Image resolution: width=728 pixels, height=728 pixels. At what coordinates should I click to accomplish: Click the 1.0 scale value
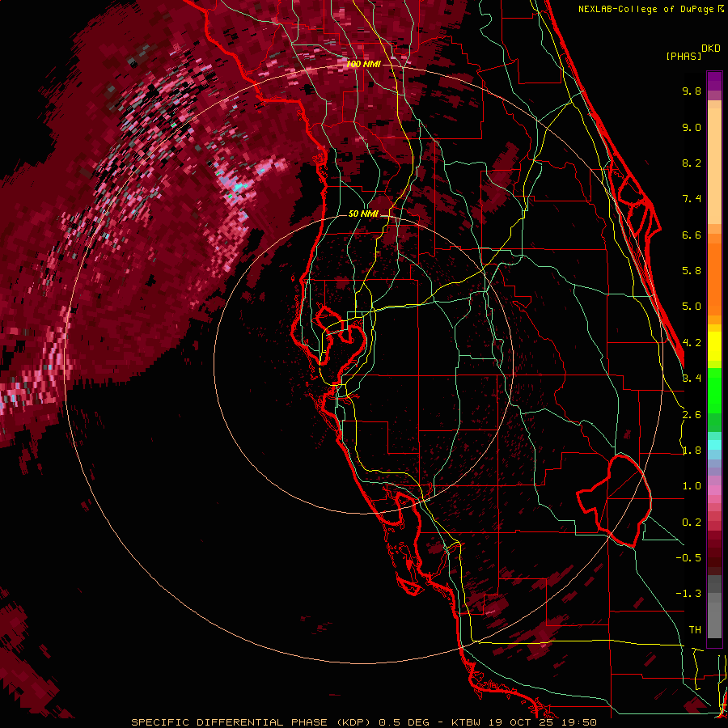coord(692,486)
